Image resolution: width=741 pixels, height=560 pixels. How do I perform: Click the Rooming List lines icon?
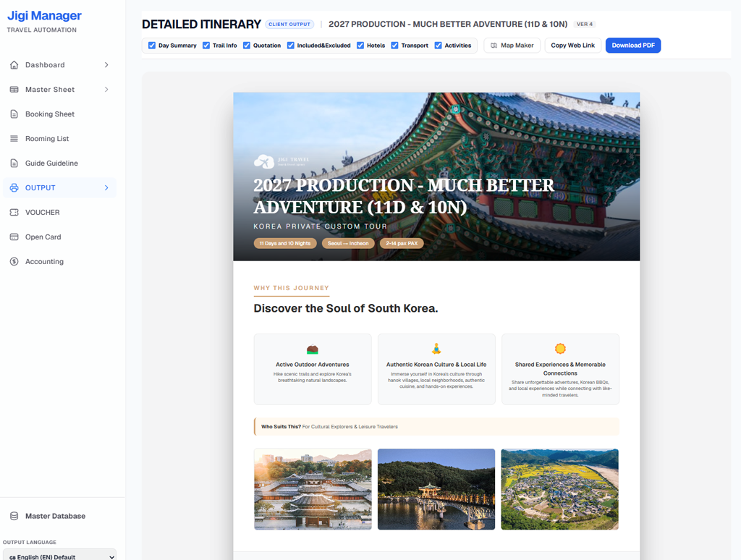pyautogui.click(x=14, y=138)
